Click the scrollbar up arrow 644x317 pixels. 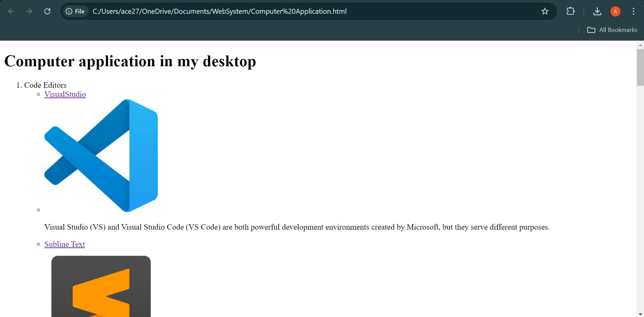point(640,45)
